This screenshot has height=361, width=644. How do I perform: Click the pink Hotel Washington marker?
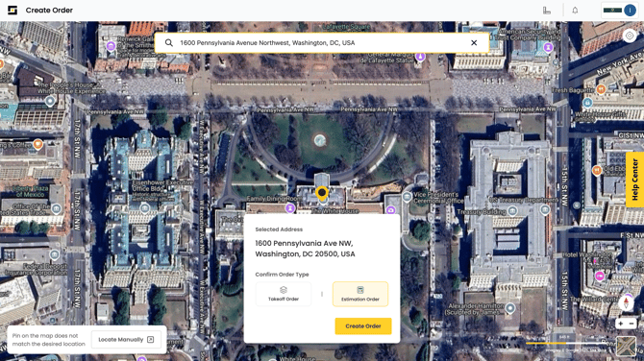[600, 276]
